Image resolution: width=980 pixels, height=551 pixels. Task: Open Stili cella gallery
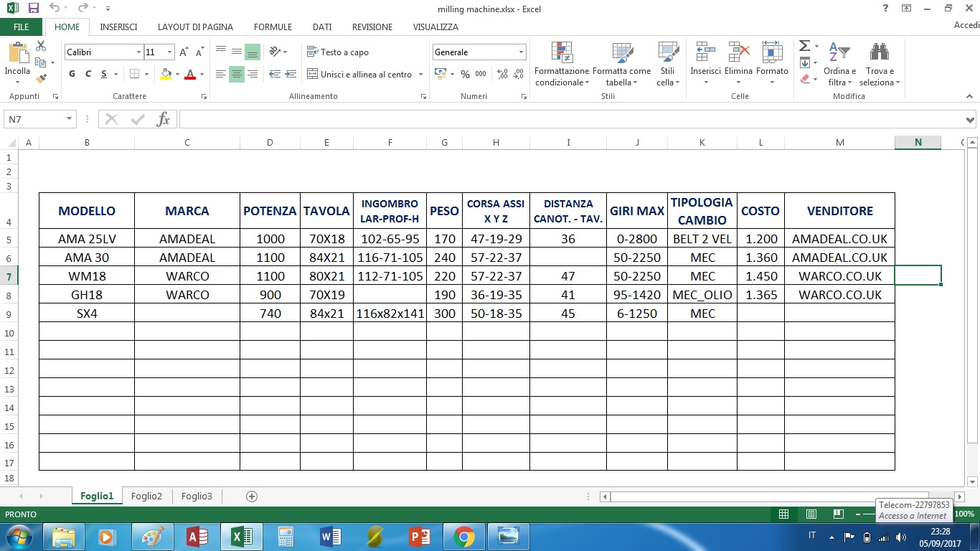[668, 65]
